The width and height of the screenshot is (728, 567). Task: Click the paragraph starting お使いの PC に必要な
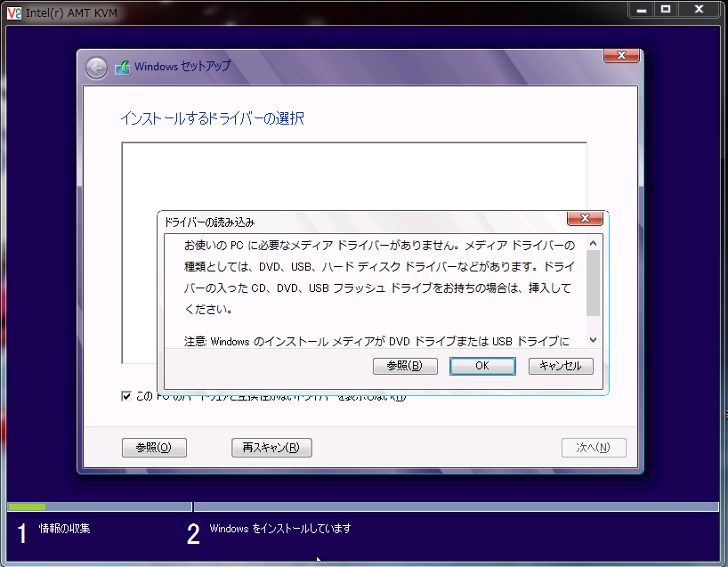tap(379, 277)
